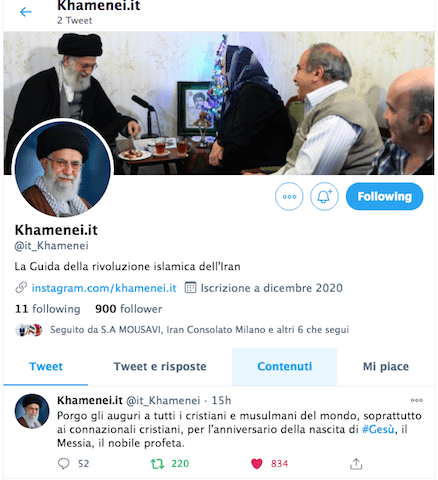
Task: Open the instagram.com/khamenei.it link
Action: [x=104, y=288]
